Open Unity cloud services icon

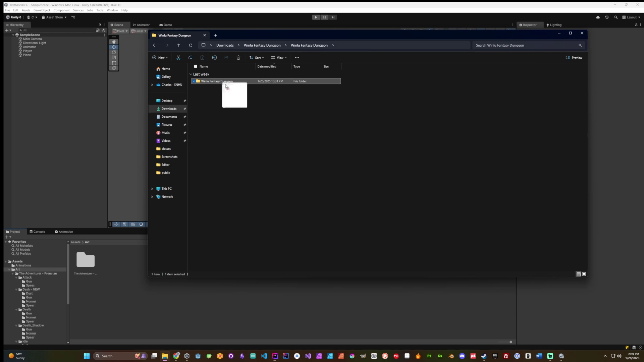[598, 17]
